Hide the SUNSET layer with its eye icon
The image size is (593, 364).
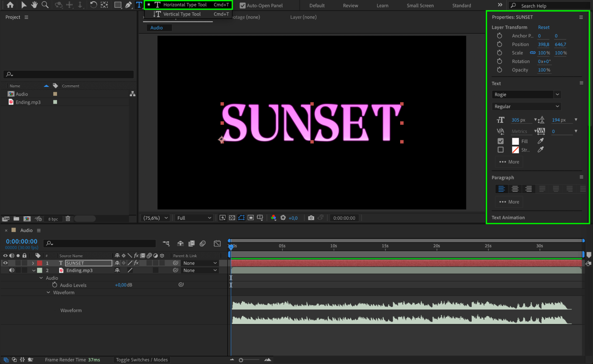[5, 263]
